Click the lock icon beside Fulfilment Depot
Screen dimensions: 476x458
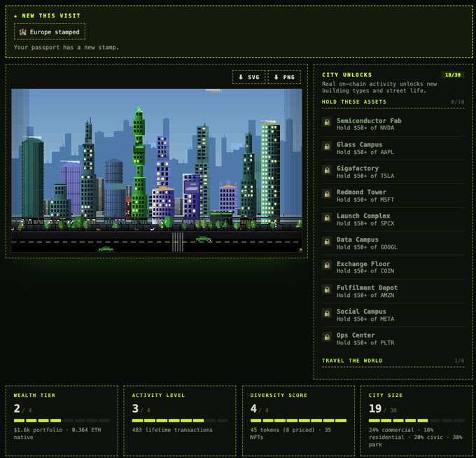[327, 289]
